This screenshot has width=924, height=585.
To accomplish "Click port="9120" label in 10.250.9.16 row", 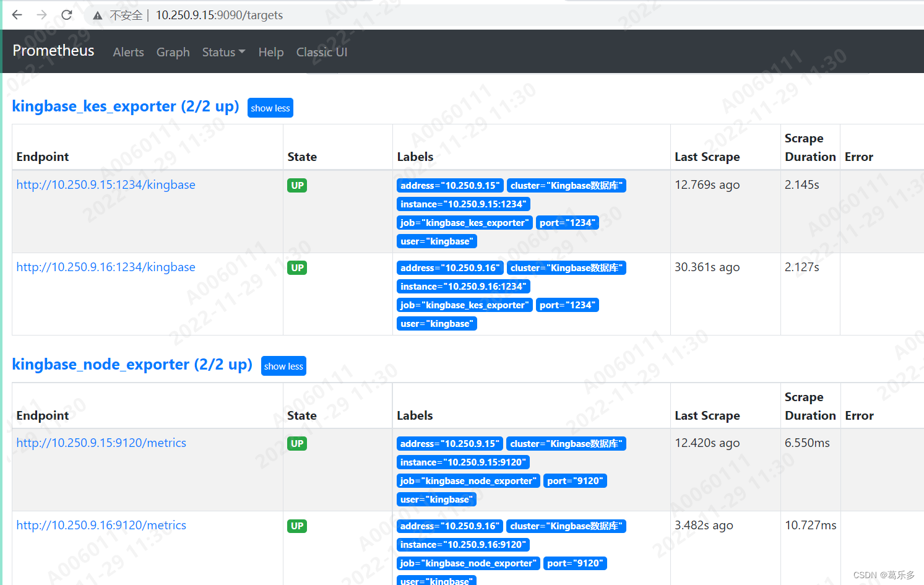I will point(575,563).
